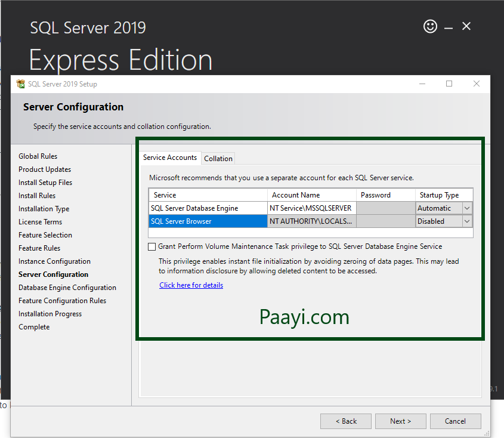Minimize the Express Edition installer window
Image resolution: width=504 pixels, height=438 pixels.
449,27
